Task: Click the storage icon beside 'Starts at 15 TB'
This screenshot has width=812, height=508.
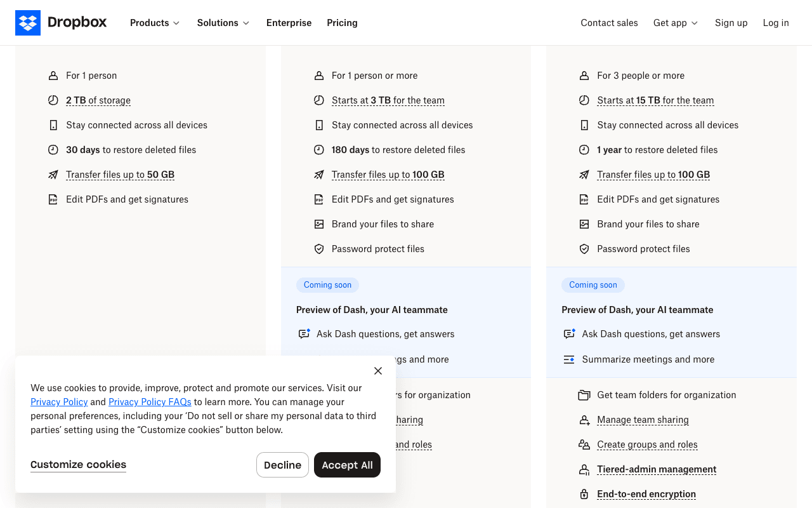Action: 584,100
